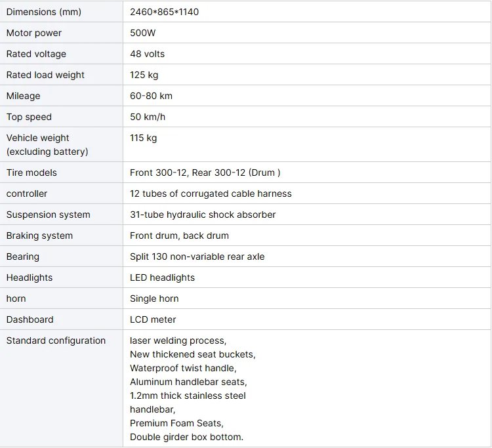Click the Rated load weight label

coord(45,75)
